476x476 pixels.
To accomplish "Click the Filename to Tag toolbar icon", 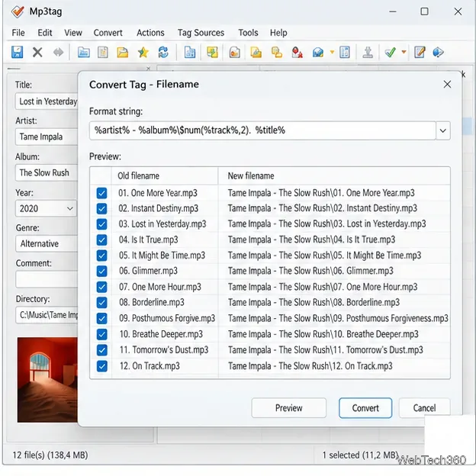I will 235,52.
